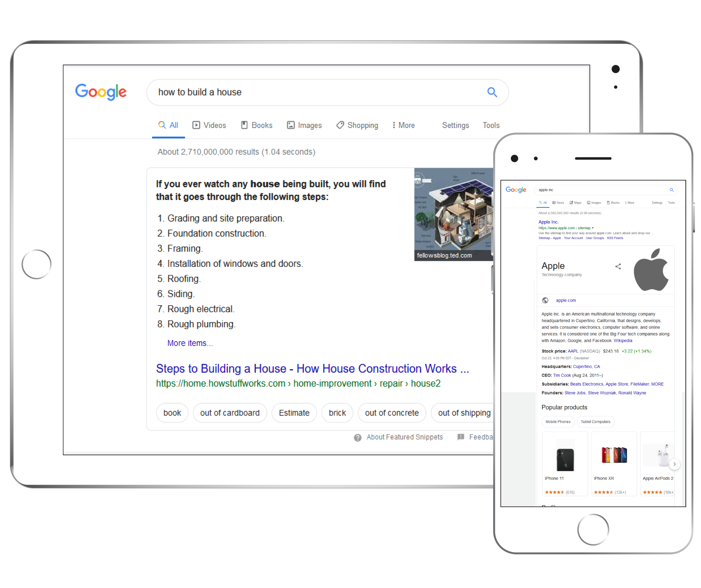
Task: Open Steps to Building a House result link
Action: pos(313,368)
